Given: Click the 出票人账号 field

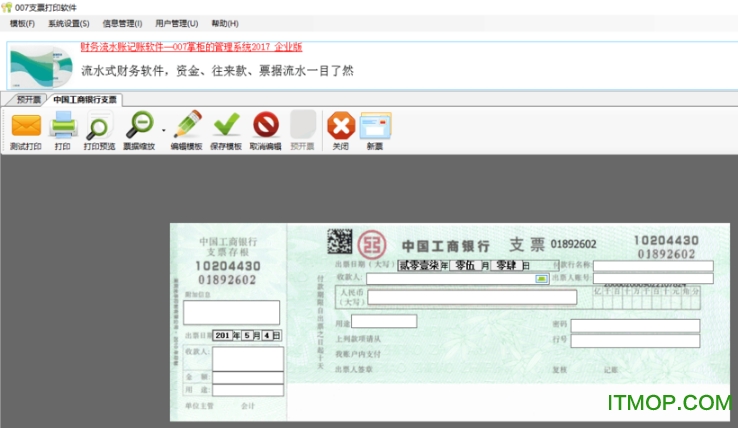Looking at the screenshot, I should click(x=653, y=279).
